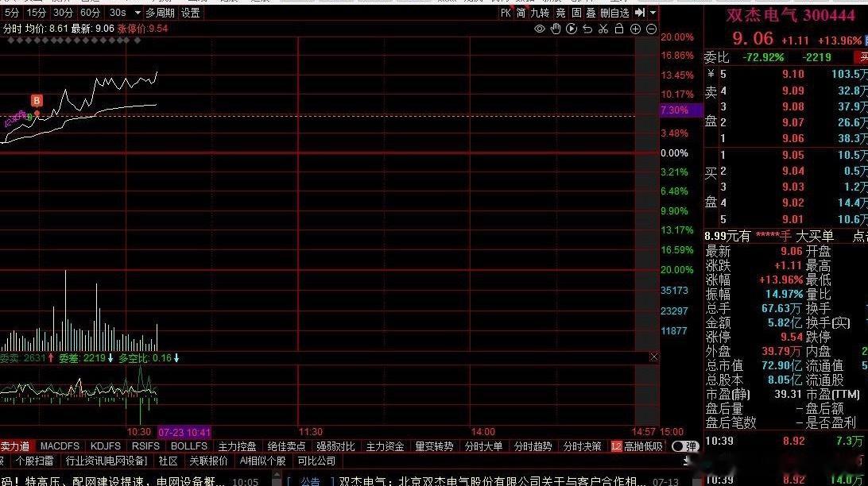Open the 关联报价 related quotes tab

coord(208,461)
